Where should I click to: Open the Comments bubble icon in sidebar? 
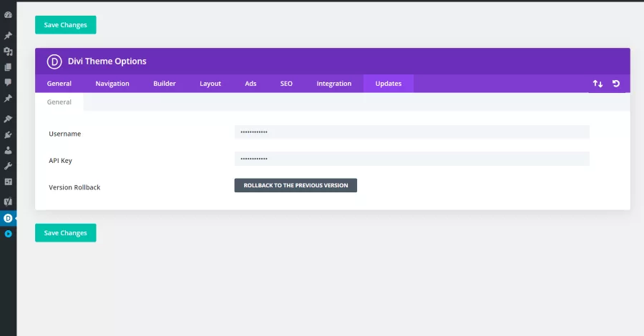8,82
